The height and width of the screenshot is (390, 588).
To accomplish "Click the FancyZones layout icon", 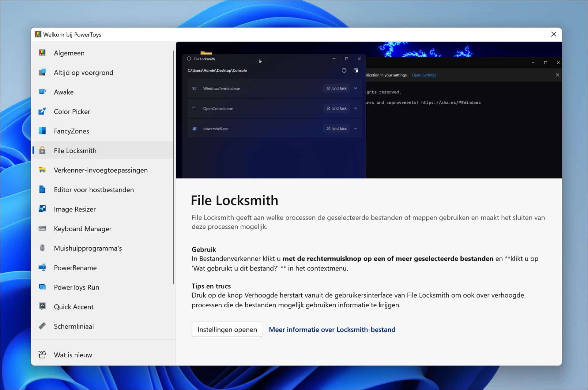I will pos(42,131).
